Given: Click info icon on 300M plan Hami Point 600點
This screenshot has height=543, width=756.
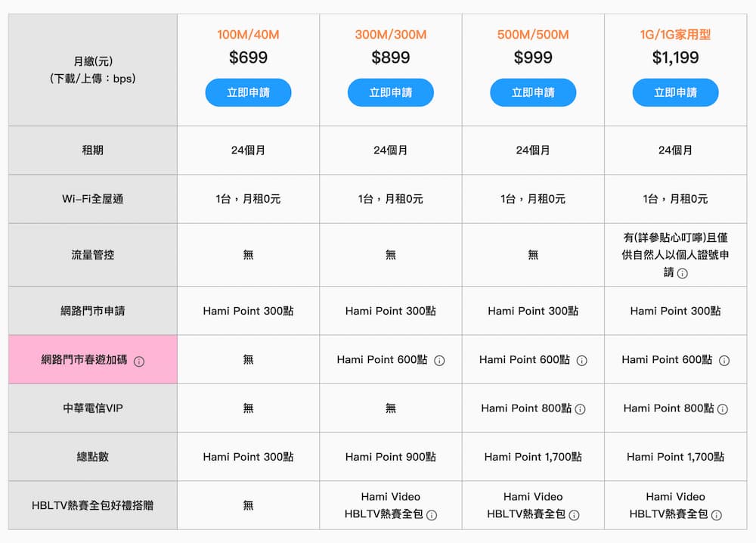Looking at the screenshot, I should tap(438, 360).
